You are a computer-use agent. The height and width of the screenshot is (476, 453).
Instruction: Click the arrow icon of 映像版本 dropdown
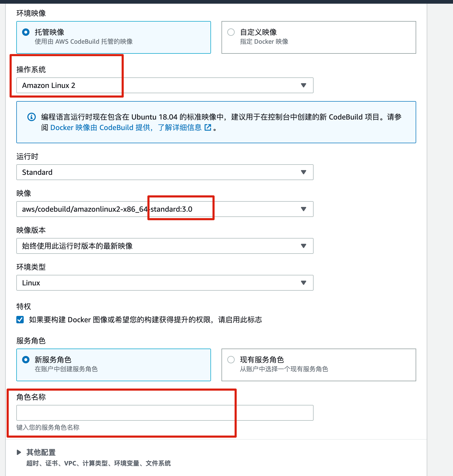coord(304,246)
